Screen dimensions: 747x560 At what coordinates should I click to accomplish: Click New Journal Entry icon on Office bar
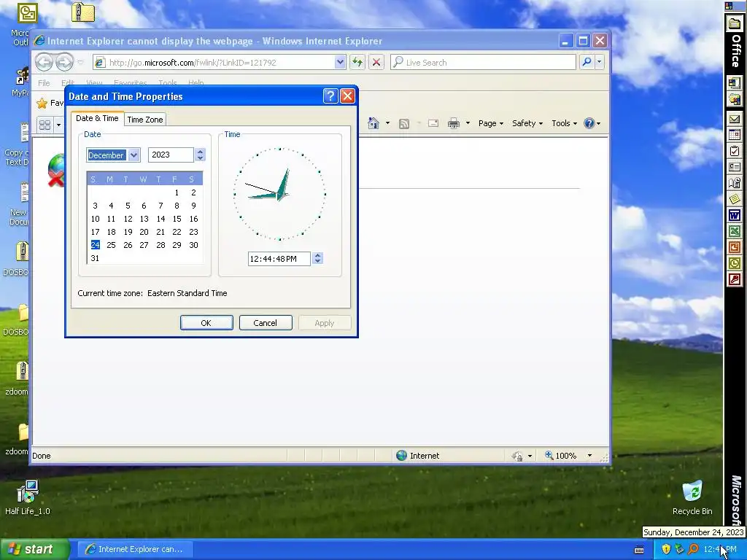point(735,183)
